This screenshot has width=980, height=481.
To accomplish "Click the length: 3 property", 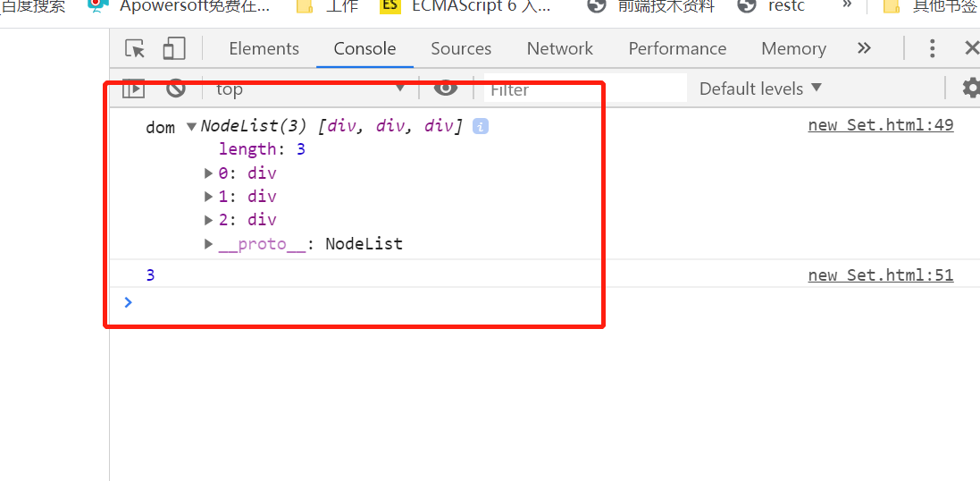I will click(262, 149).
